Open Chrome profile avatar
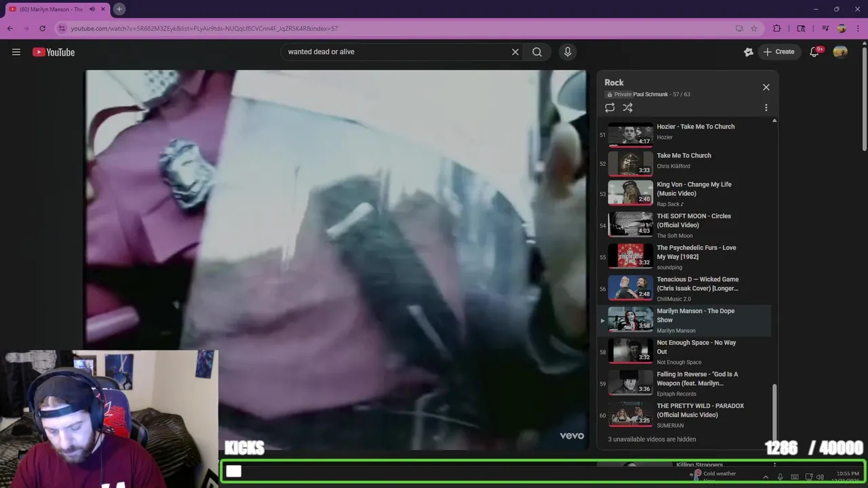Image resolution: width=868 pixels, height=488 pixels. click(x=842, y=28)
